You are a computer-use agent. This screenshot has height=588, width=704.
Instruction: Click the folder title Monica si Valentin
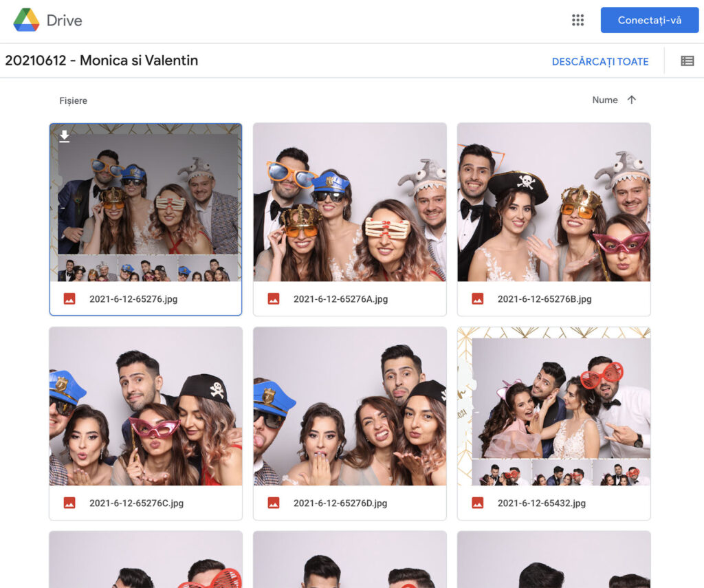101,61
